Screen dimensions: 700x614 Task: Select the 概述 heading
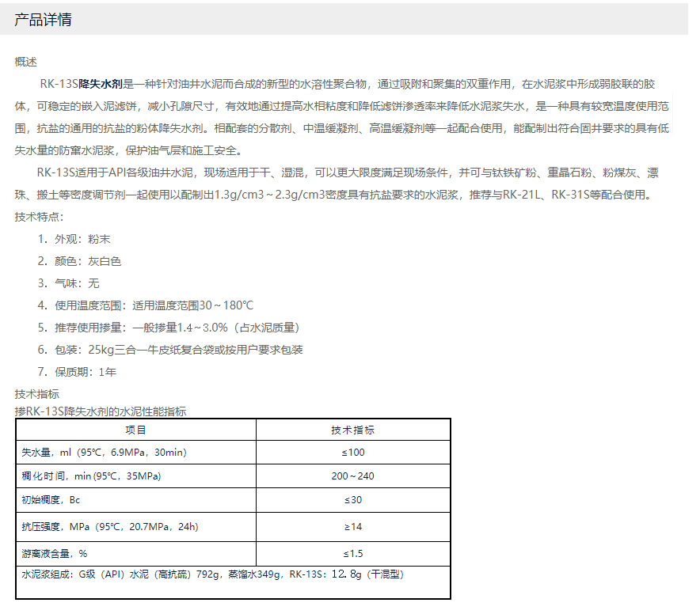pyautogui.click(x=25, y=62)
